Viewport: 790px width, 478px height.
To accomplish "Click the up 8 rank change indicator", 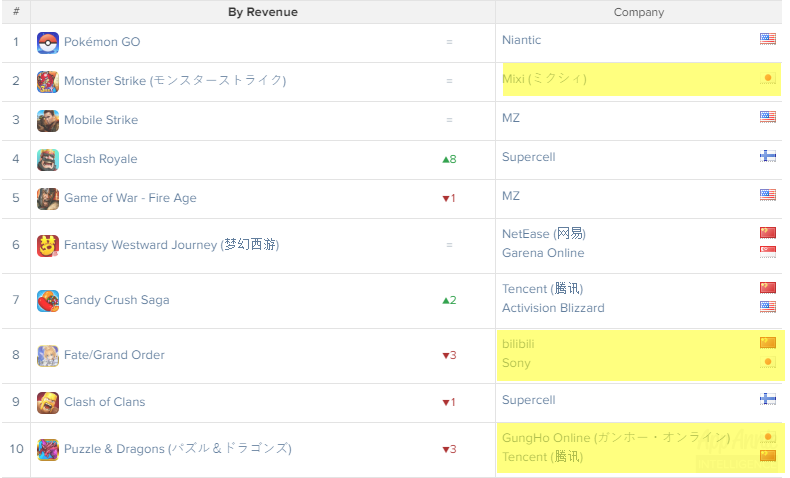I will 449,160.
